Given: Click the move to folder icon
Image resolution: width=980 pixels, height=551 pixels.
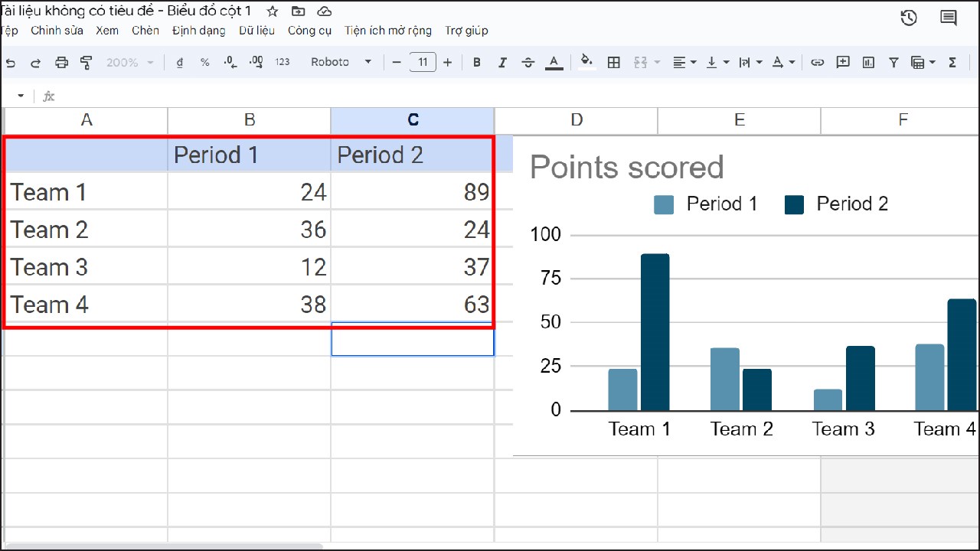Looking at the screenshot, I should click(x=298, y=11).
